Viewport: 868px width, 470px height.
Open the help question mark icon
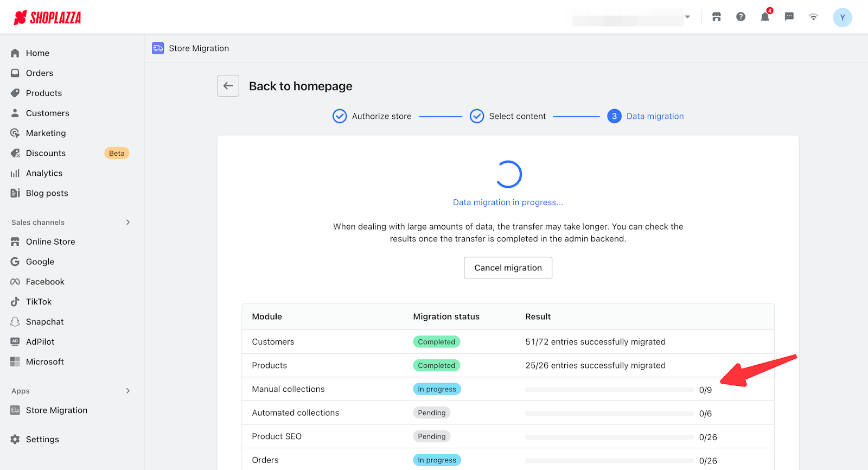click(741, 17)
